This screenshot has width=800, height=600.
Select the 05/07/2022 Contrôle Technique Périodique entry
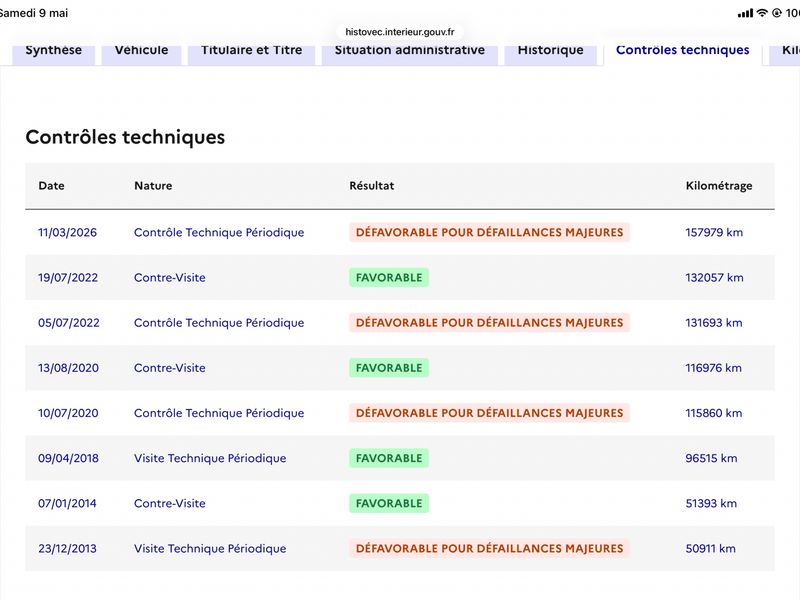[x=219, y=322]
